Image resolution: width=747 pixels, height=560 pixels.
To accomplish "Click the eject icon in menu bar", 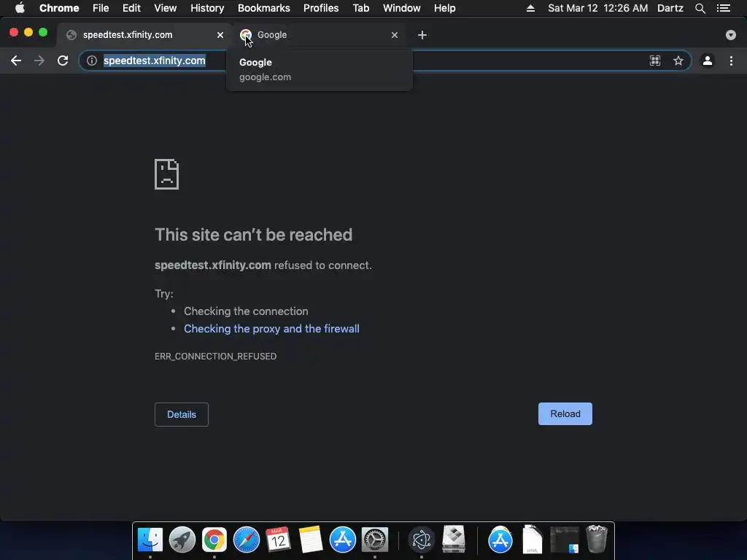I will [x=530, y=8].
